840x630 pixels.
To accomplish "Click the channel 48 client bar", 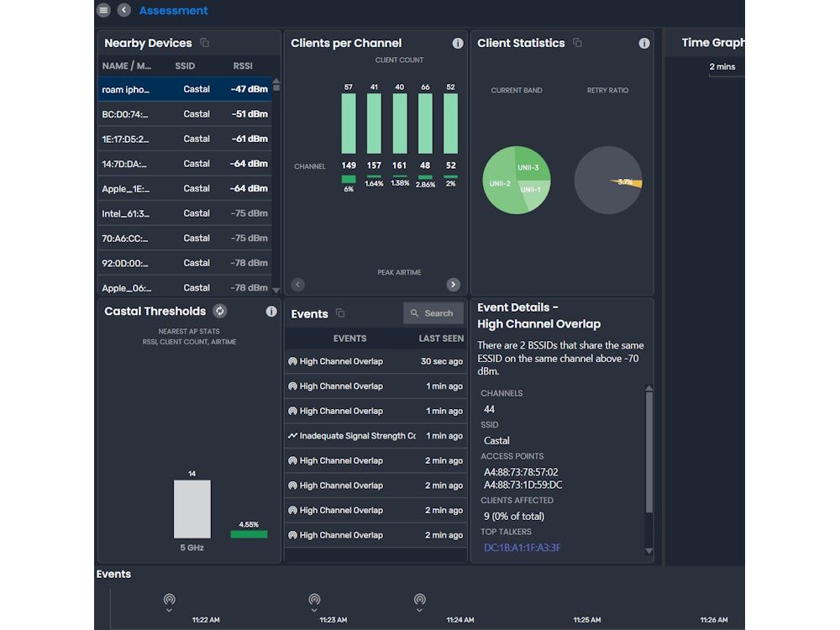I will click(x=425, y=123).
